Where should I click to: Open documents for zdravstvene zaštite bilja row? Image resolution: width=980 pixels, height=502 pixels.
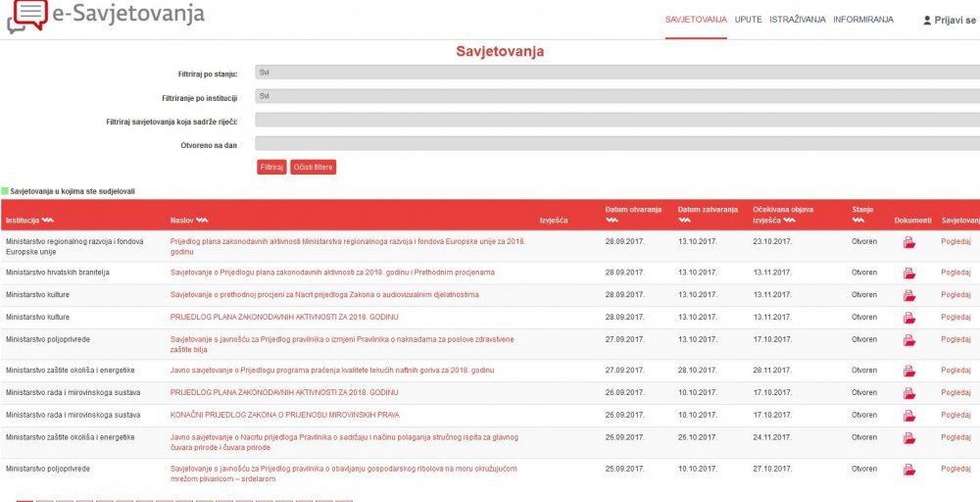(909, 340)
